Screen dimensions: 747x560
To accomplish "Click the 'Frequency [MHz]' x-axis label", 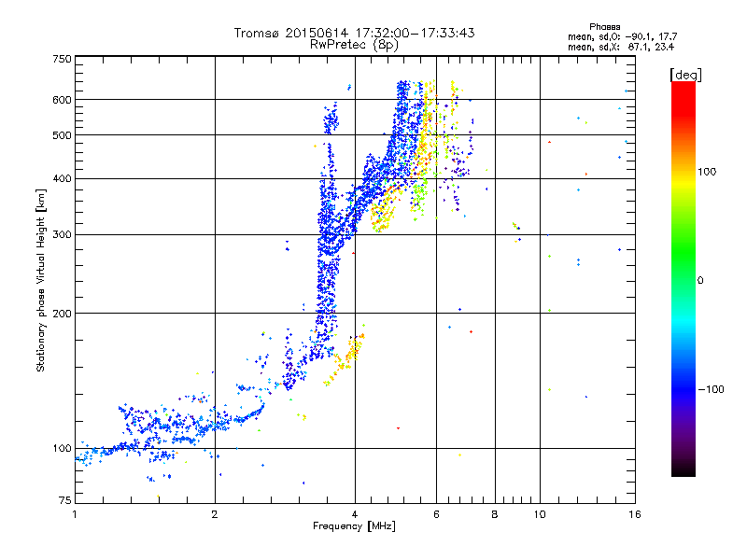I will click(354, 526).
